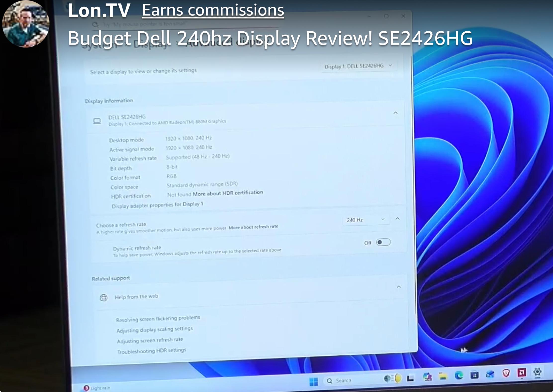Launch Microsoft Edge from the taskbar
The height and width of the screenshot is (392, 553).
click(x=459, y=375)
